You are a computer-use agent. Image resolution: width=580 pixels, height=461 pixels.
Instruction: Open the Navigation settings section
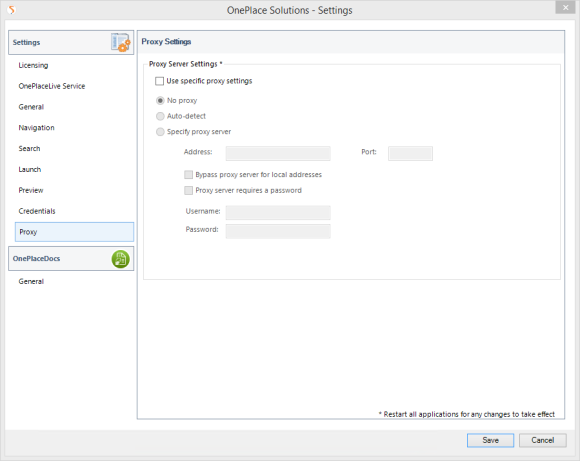click(x=37, y=128)
